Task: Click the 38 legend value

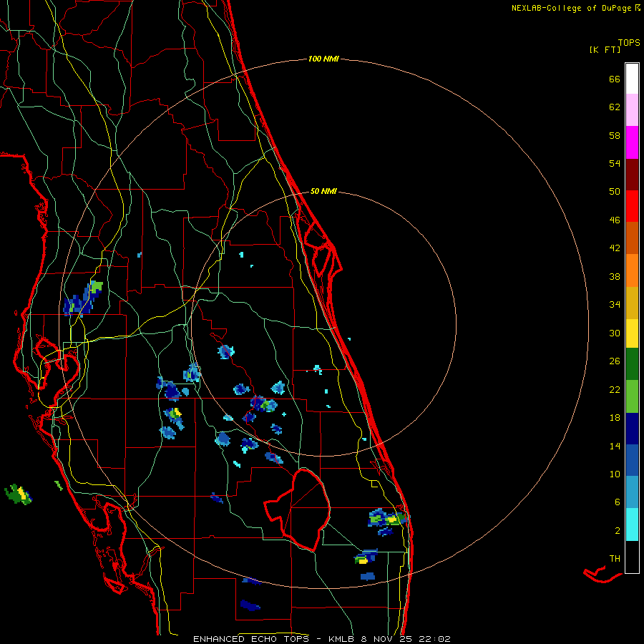Action: 615,276
